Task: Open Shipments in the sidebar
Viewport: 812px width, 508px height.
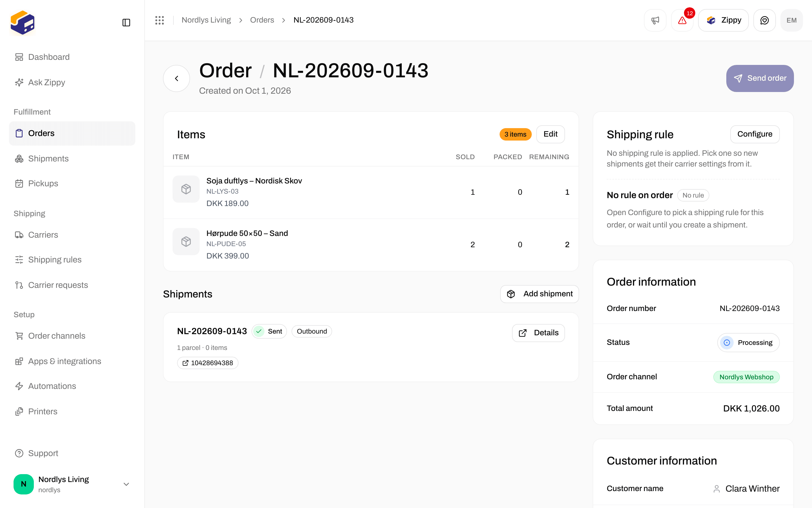Action: tap(72, 159)
